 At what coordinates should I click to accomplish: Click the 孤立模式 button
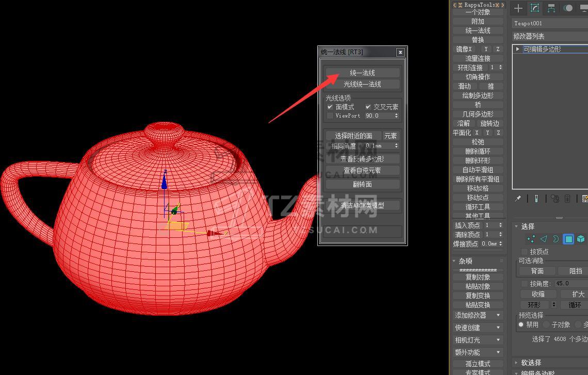[x=478, y=364]
